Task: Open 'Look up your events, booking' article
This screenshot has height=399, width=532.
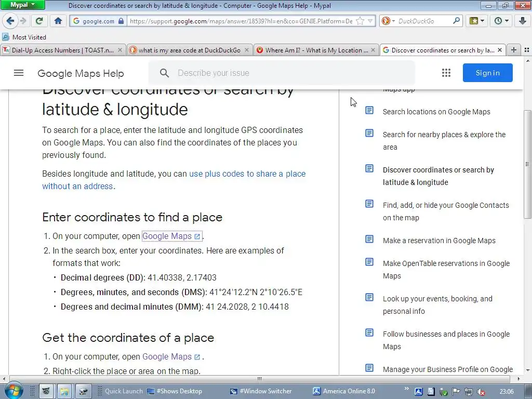Action: pos(437,305)
